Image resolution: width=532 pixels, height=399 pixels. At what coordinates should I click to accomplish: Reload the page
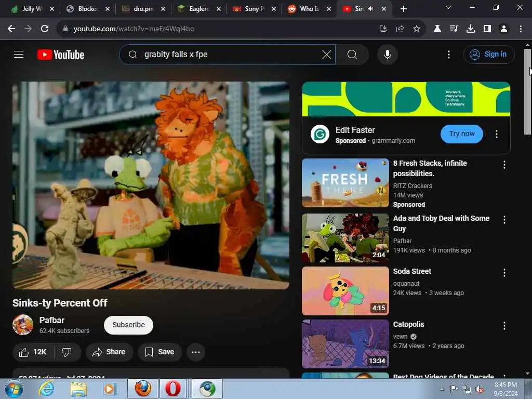point(45,29)
